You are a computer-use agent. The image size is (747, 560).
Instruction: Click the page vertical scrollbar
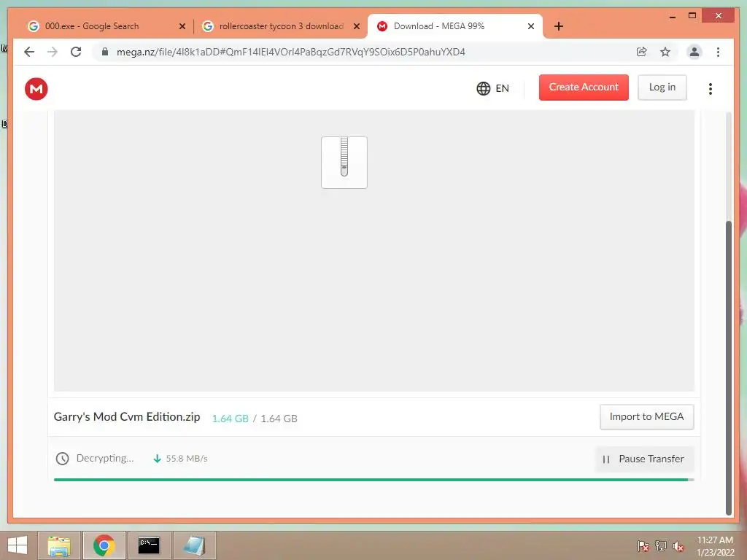point(729,367)
